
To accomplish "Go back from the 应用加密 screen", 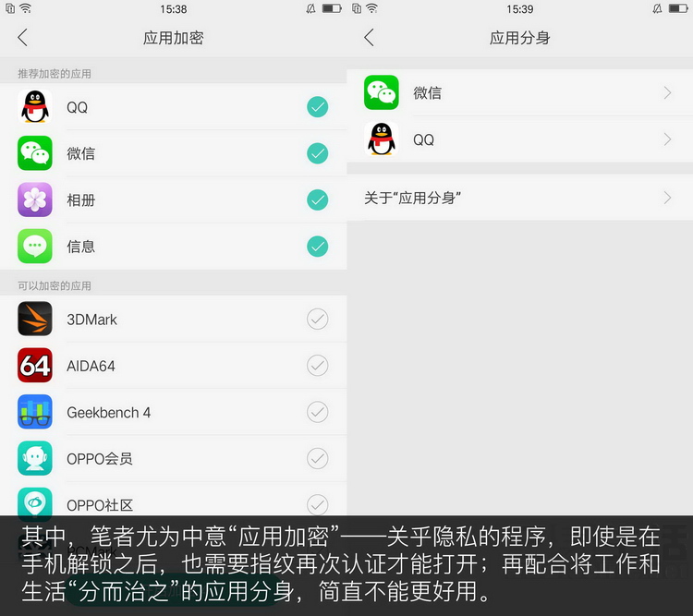I will (x=22, y=38).
